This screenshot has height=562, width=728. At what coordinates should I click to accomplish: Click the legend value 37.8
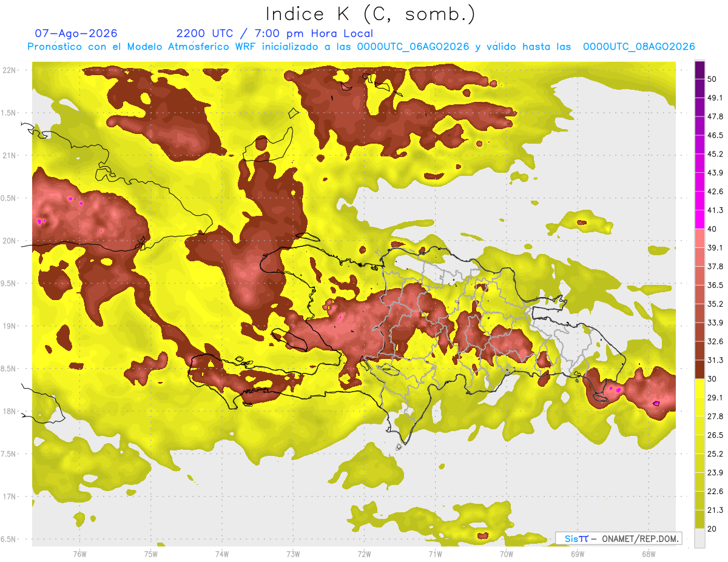(715, 267)
